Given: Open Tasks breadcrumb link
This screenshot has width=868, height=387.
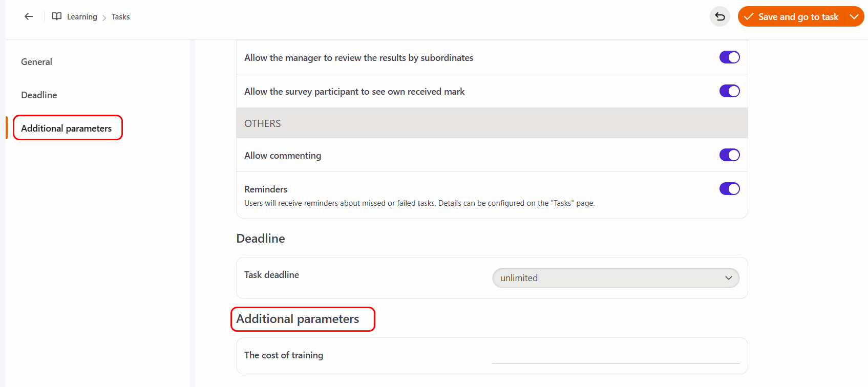Looking at the screenshot, I should (120, 17).
